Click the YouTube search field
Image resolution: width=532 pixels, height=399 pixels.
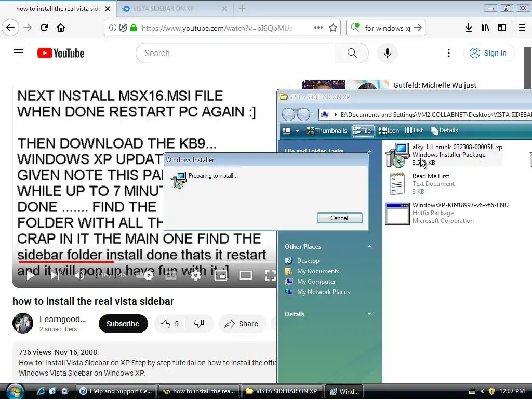pyautogui.click(x=236, y=53)
